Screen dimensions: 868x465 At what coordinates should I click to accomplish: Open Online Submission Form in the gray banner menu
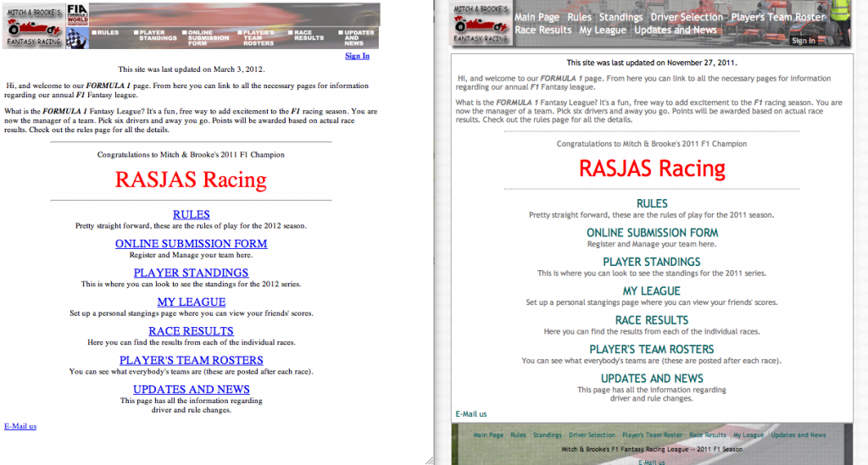coord(208,37)
